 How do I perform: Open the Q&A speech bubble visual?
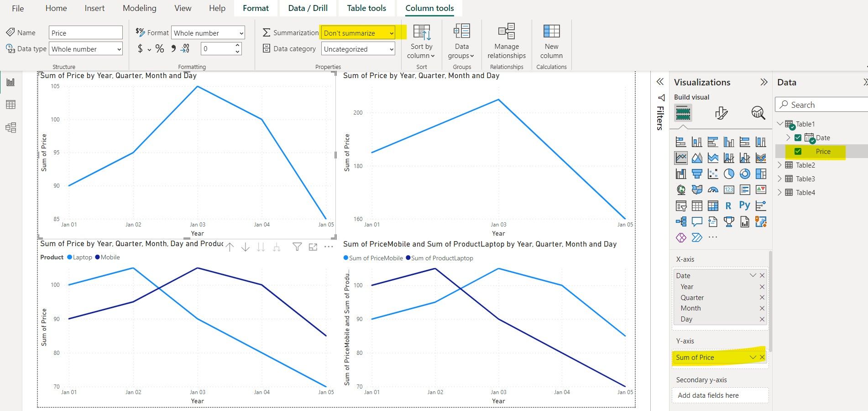(697, 221)
